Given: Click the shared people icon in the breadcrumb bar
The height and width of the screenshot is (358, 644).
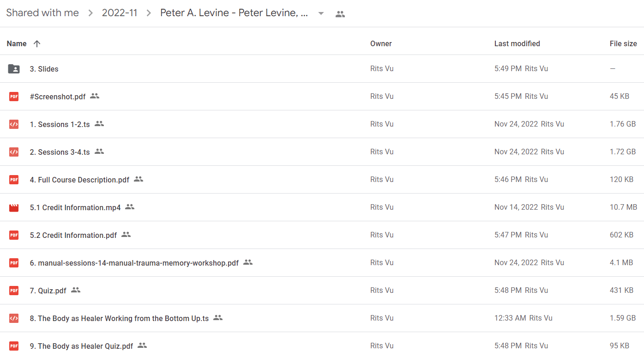Looking at the screenshot, I should click(340, 14).
